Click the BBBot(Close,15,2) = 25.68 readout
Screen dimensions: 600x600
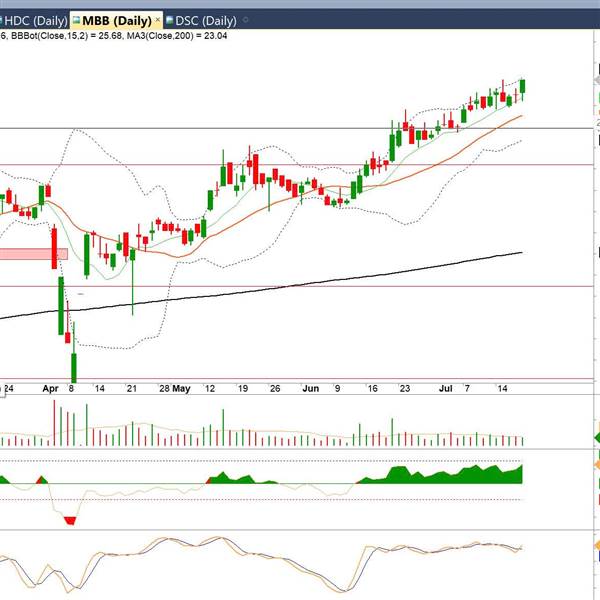pyautogui.click(x=67, y=36)
